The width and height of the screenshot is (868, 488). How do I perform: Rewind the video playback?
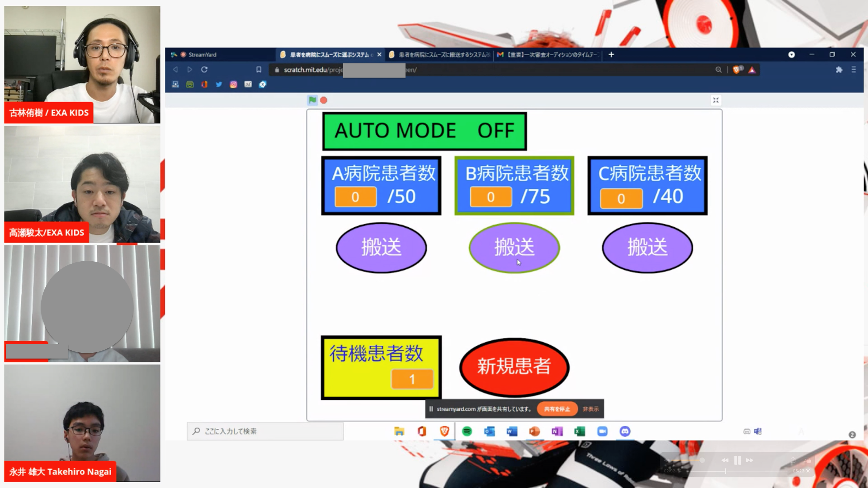click(x=725, y=460)
